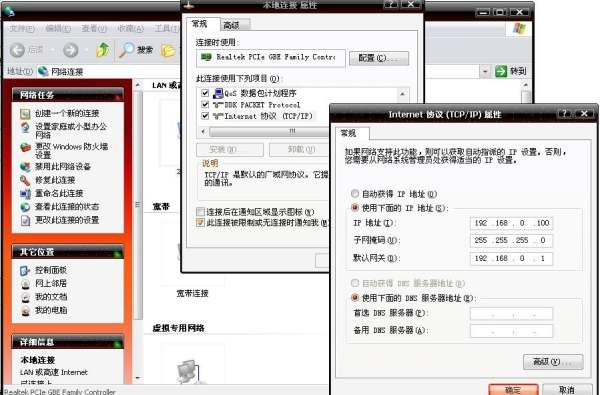Expand the address bar dropdown arrow
This screenshot has height=395, width=600.
click(x=485, y=71)
